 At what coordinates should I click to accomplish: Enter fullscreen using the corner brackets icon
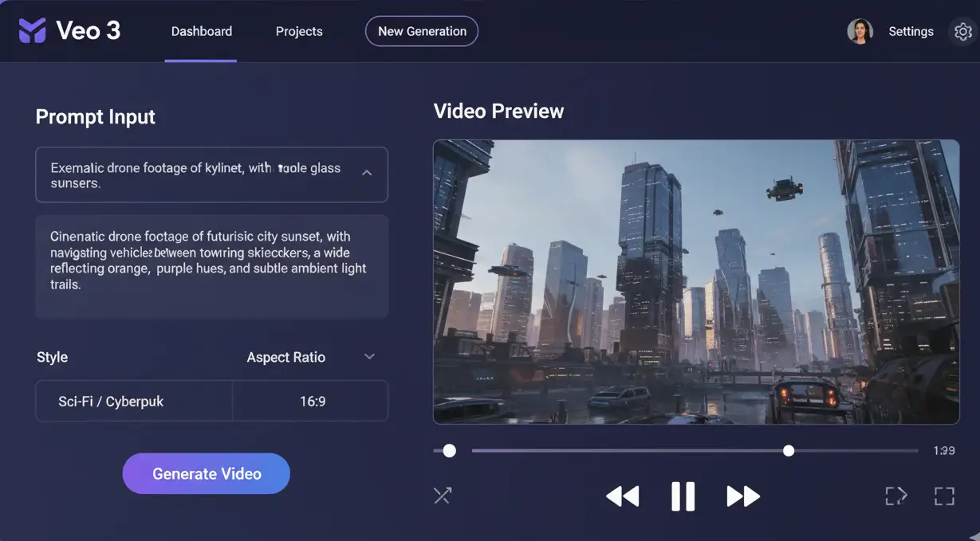click(944, 495)
